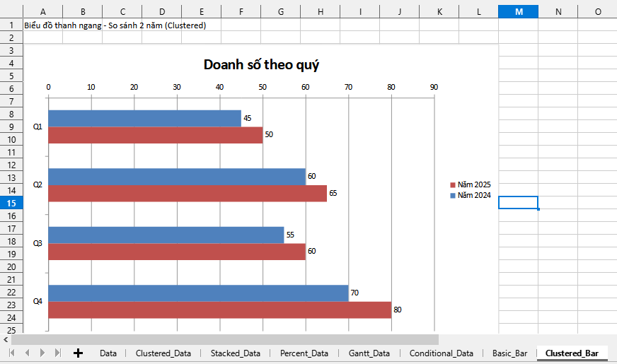This screenshot has height=364, width=617.
Task: Click the 'Năm 2024' legend label
Action: click(474, 195)
